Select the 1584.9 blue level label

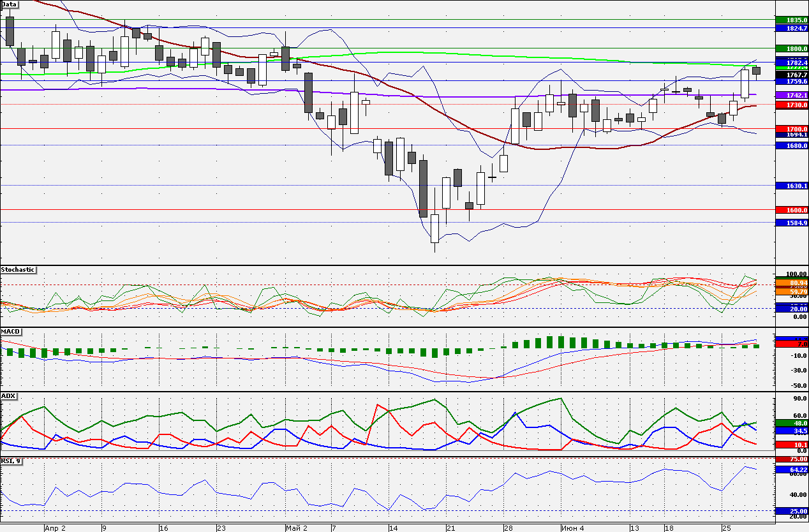tap(792, 223)
